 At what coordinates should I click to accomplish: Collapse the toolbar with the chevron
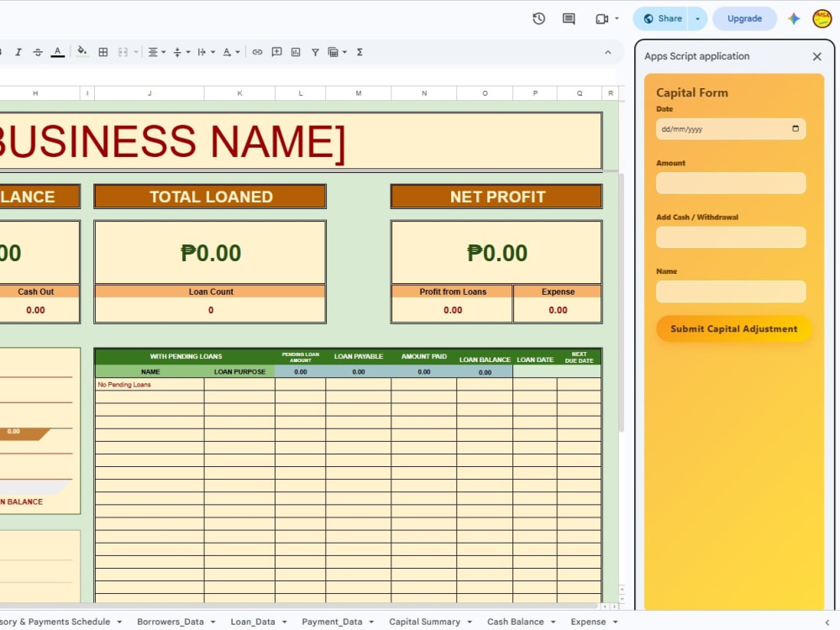(607, 52)
